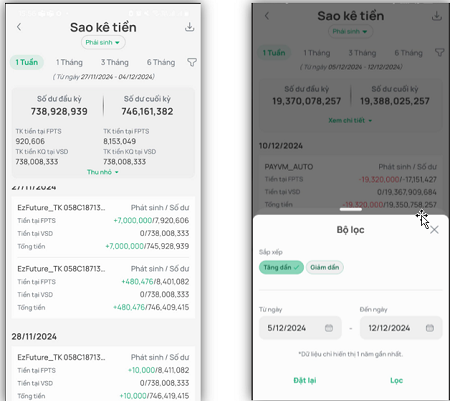Select Giảm dần sort option
Image resolution: width=450 pixels, height=401 pixels.
[325, 267]
